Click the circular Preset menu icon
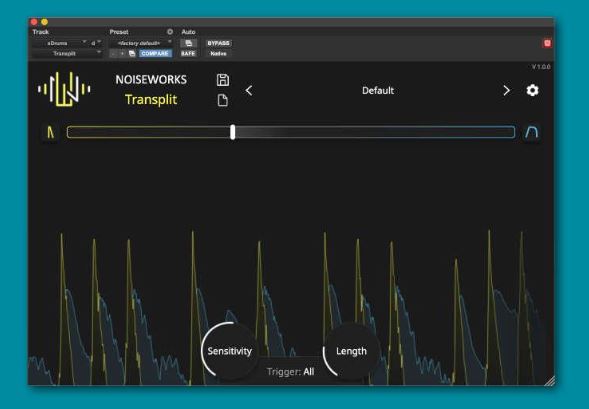 point(170,32)
